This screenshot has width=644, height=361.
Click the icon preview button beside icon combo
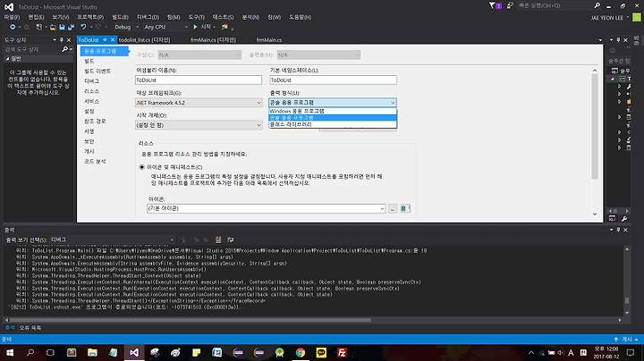(x=405, y=208)
